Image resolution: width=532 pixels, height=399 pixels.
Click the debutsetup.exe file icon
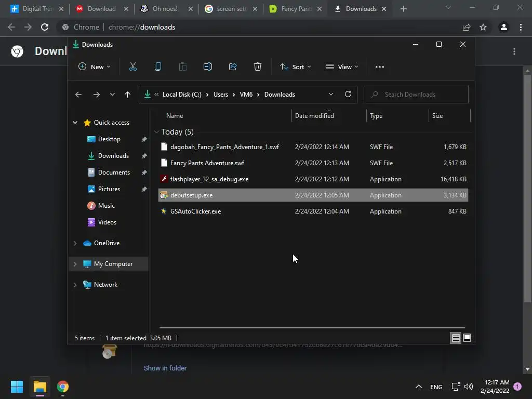coord(164,195)
